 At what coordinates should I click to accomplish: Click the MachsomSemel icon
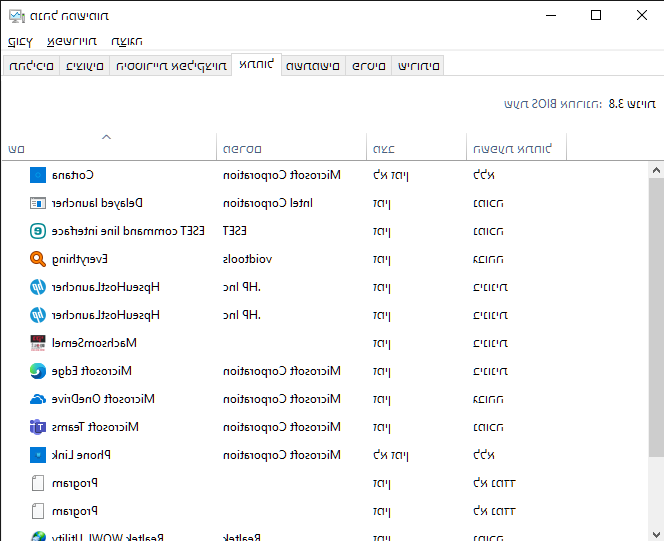[38, 343]
